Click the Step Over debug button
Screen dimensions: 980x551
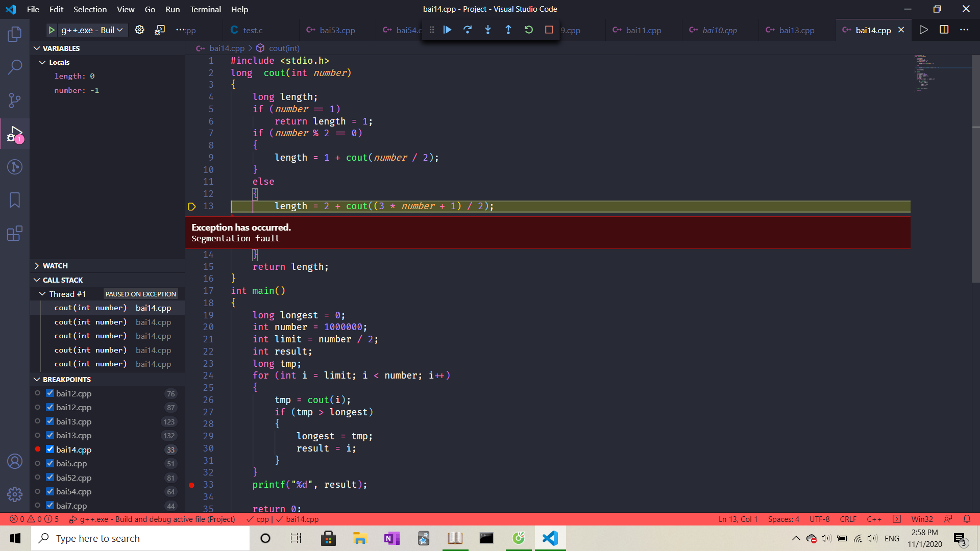point(468,30)
